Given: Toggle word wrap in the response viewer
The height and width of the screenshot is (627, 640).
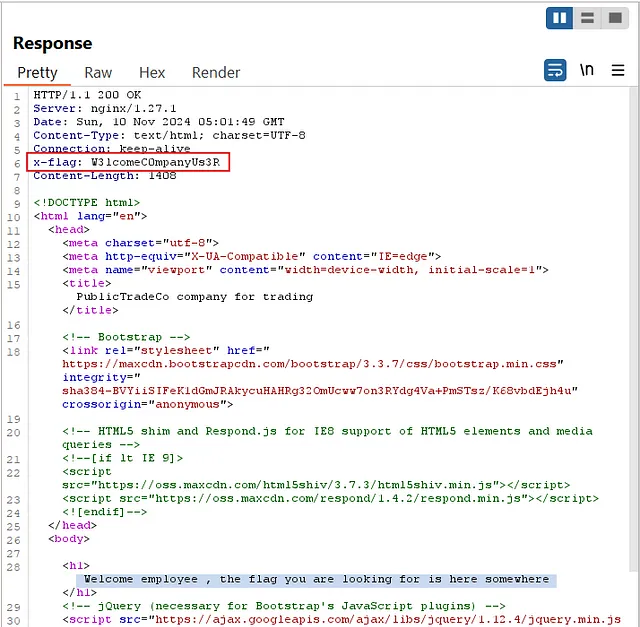Looking at the screenshot, I should point(555,70).
